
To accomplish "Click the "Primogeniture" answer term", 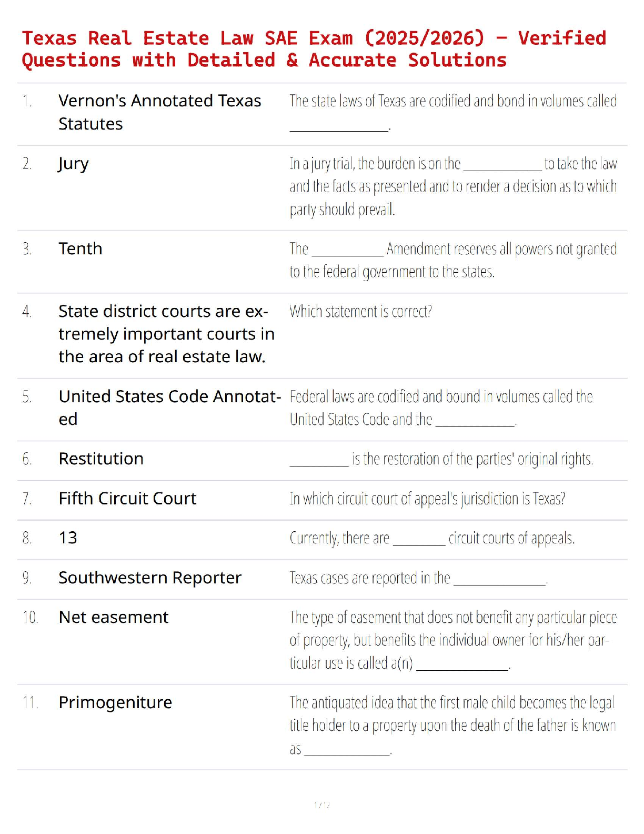I will (115, 702).
